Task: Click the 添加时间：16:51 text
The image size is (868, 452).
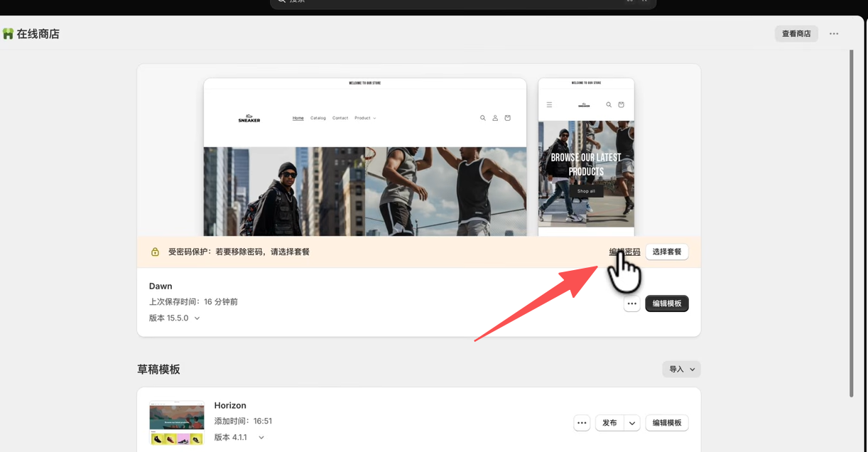Action: click(x=243, y=421)
